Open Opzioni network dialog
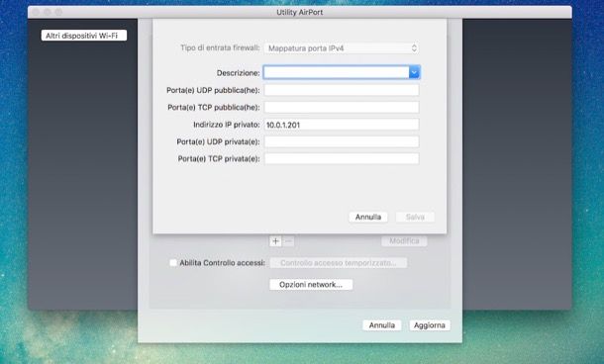This screenshot has height=364, width=604. [311, 285]
